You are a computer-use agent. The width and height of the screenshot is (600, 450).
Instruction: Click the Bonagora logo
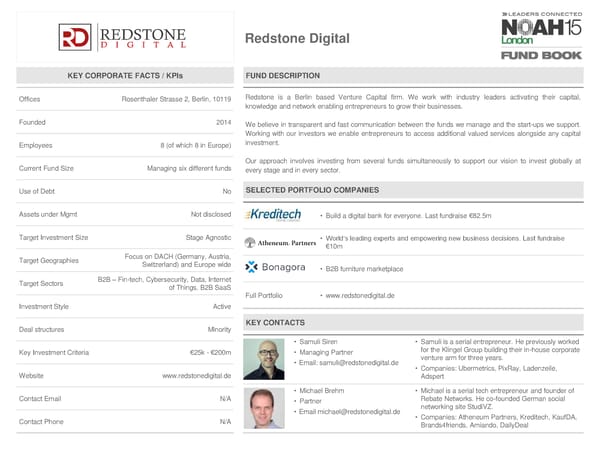(x=272, y=268)
